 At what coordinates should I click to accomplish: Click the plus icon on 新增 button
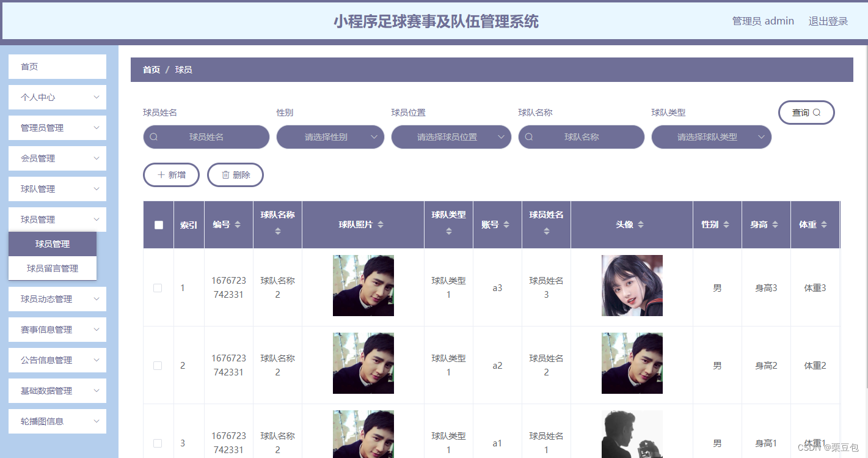pyautogui.click(x=161, y=175)
